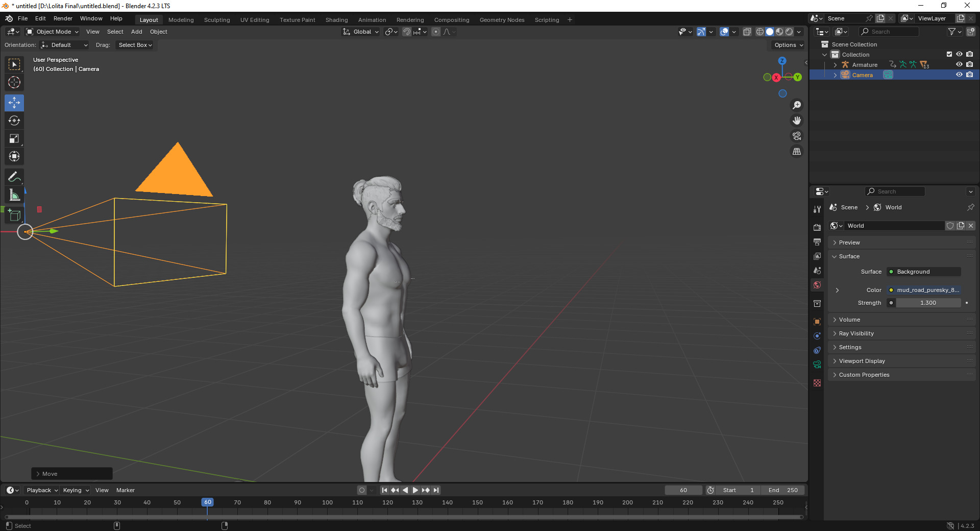Open the Global transform orientation dropdown

tap(361, 32)
